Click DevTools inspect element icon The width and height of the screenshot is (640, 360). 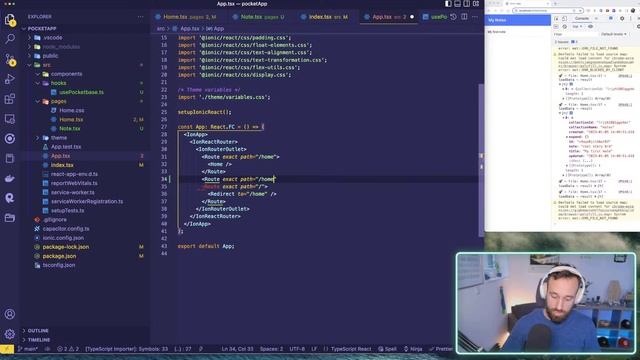(556, 18)
